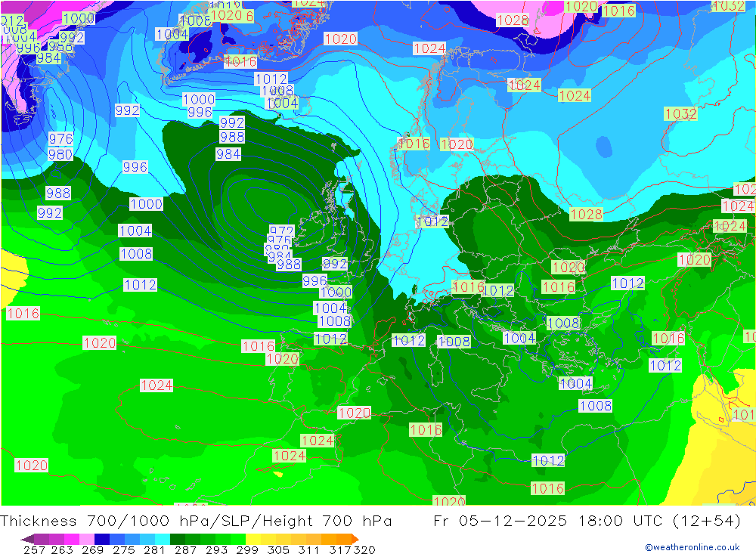Click legend value 320

pos(364,549)
